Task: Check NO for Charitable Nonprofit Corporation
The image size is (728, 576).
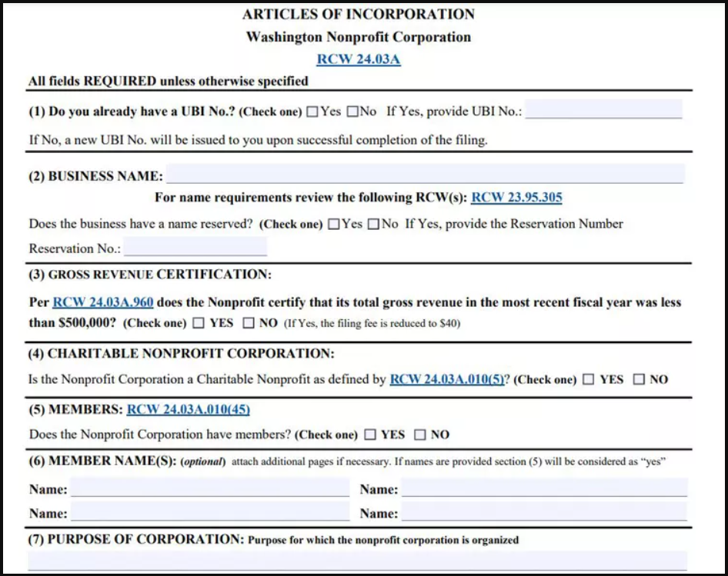Action: [640, 380]
